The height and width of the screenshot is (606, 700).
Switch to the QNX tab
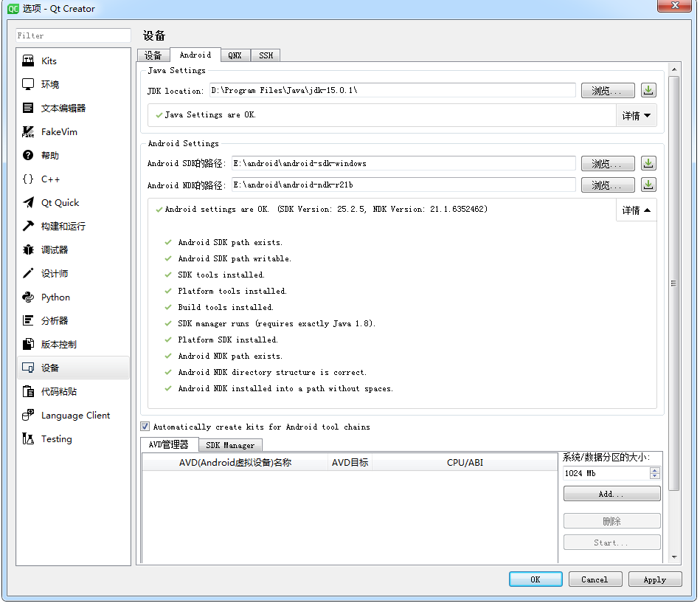point(235,55)
